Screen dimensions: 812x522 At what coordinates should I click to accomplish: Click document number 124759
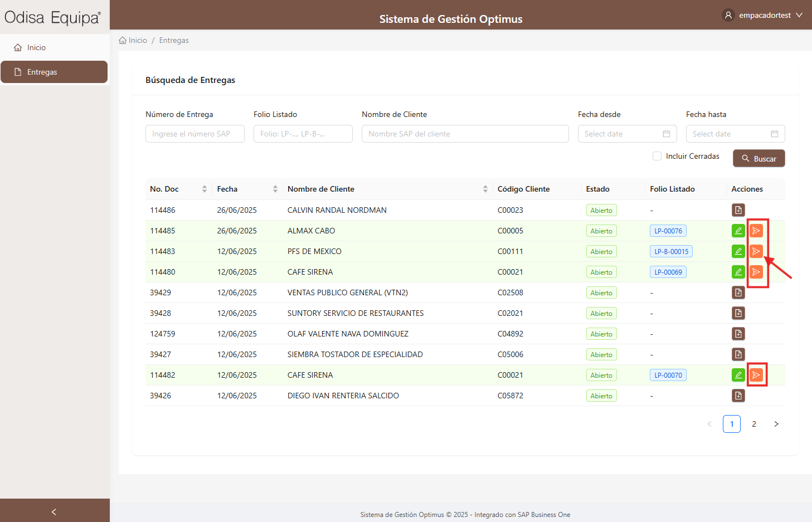tap(163, 334)
